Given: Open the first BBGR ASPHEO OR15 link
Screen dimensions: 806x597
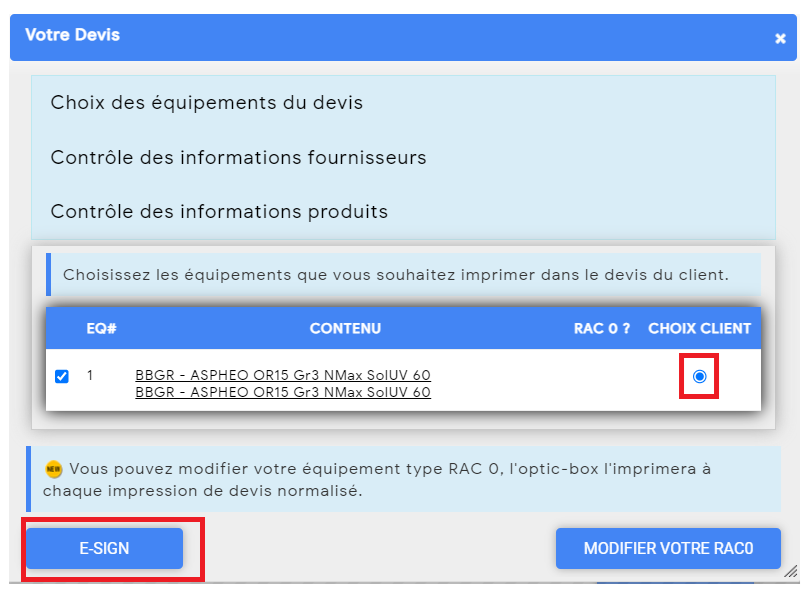Looking at the screenshot, I should coord(283,375).
